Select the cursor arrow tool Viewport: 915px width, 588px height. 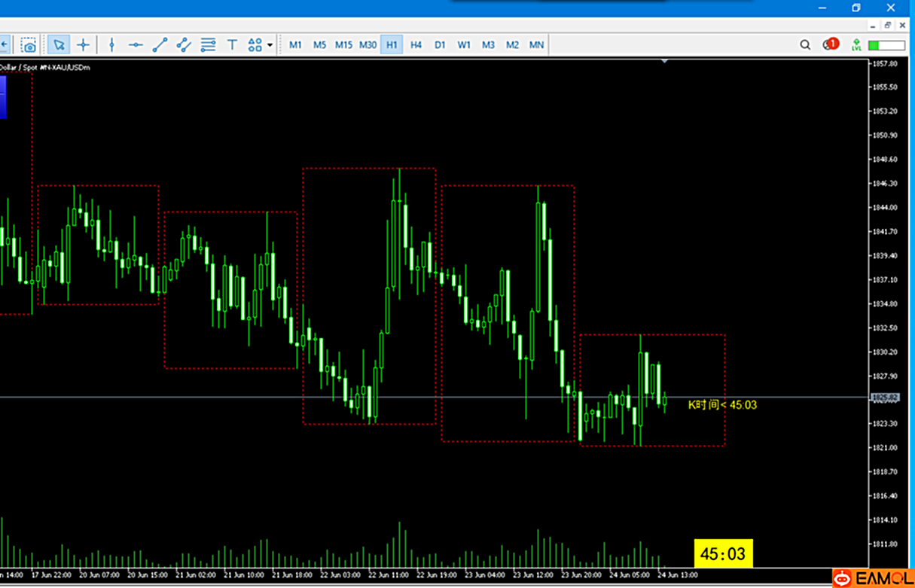(x=59, y=45)
